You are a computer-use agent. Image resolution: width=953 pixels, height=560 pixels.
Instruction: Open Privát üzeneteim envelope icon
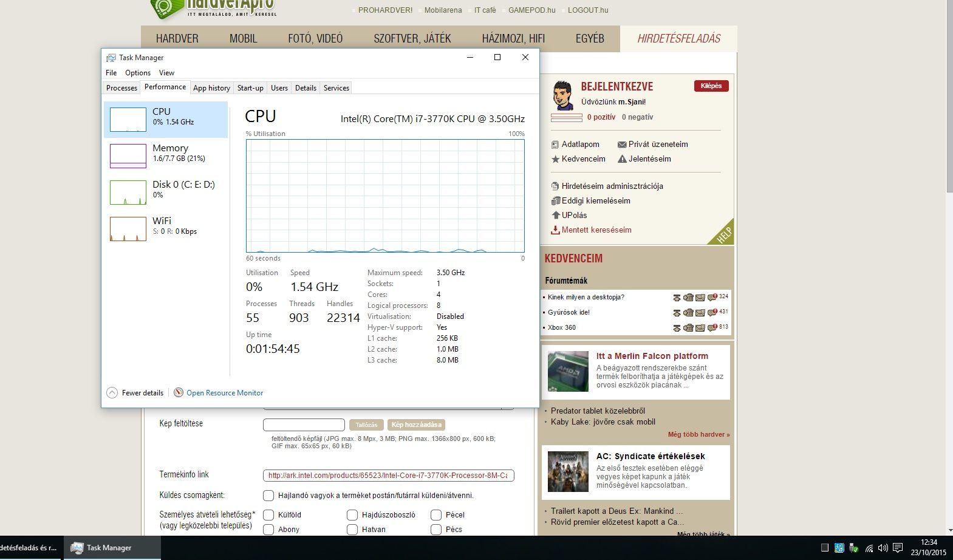pyautogui.click(x=622, y=145)
